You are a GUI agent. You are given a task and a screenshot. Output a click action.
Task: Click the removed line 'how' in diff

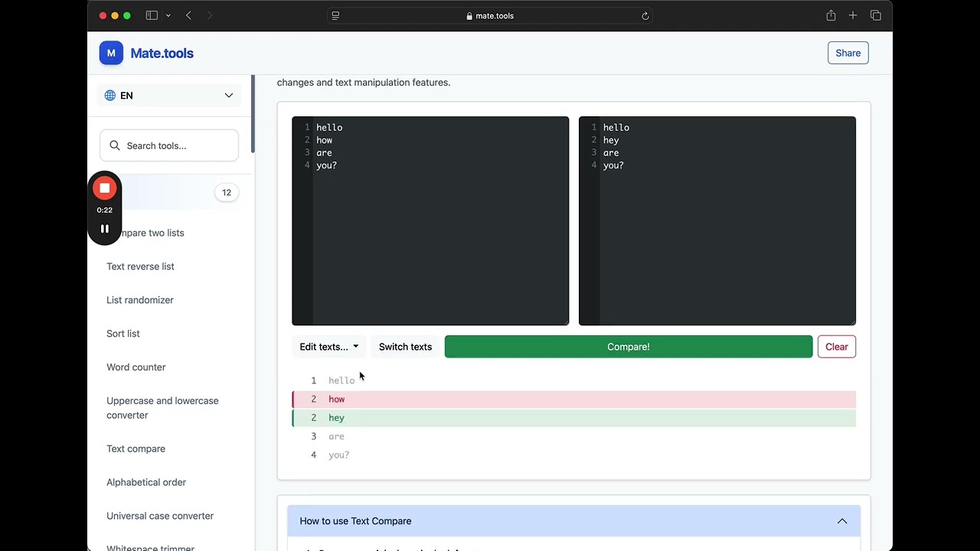574,399
